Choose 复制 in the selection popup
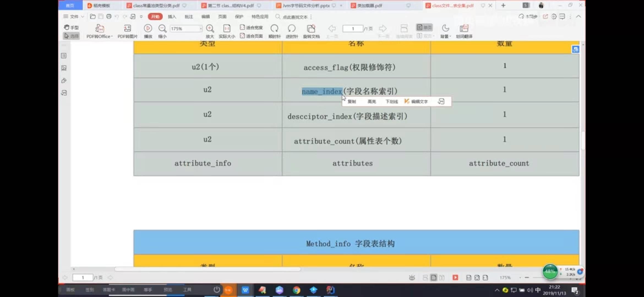This screenshot has height=297, width=644. click(x=352, y=101)
